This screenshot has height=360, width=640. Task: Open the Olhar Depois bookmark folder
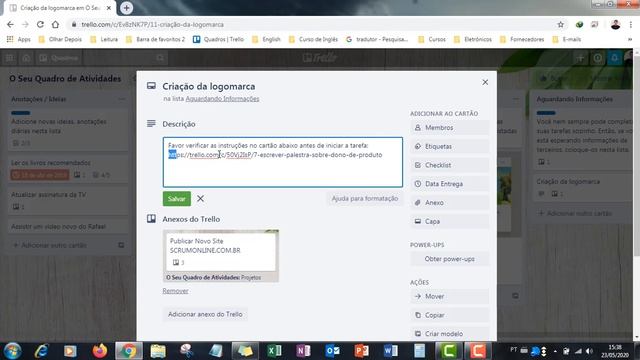coord(60,39)
